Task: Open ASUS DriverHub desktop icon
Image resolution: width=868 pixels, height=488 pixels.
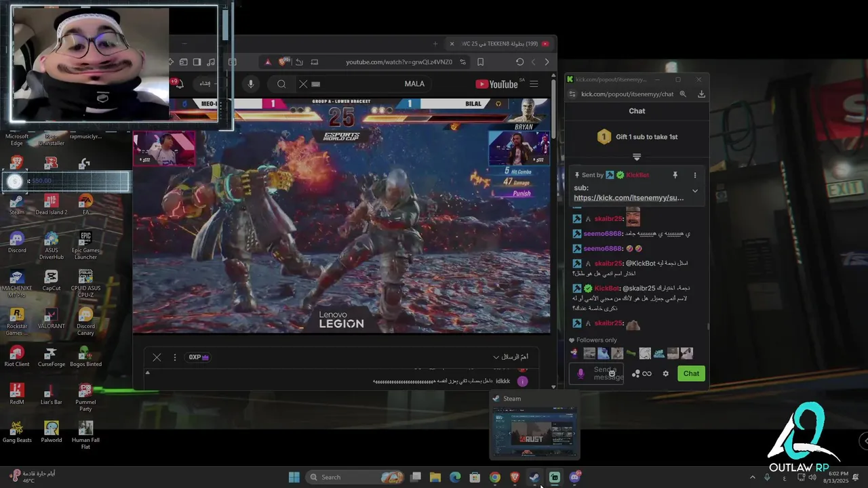Action: 52,245
